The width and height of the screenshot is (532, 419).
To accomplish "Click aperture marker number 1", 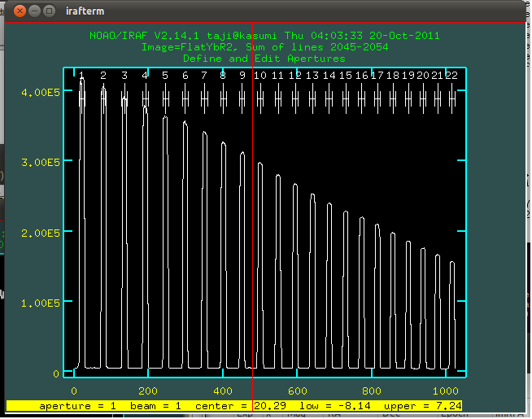I will [x=82, y=98].
